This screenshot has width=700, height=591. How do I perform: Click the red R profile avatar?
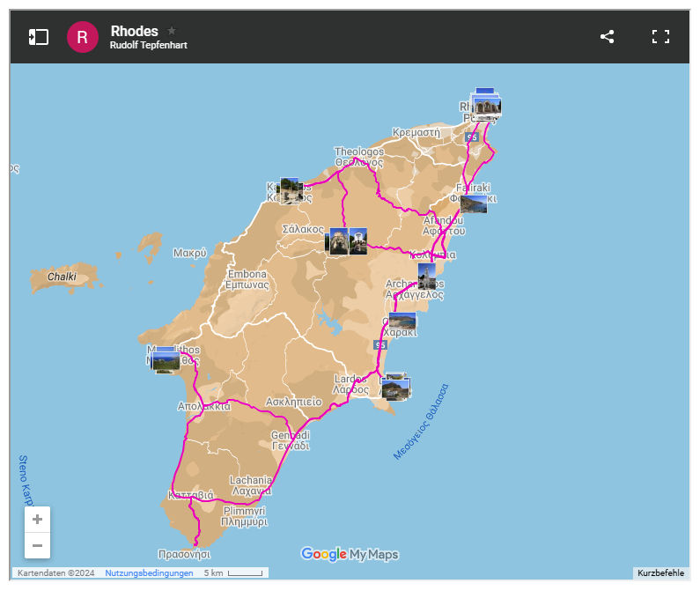point(83,37)
